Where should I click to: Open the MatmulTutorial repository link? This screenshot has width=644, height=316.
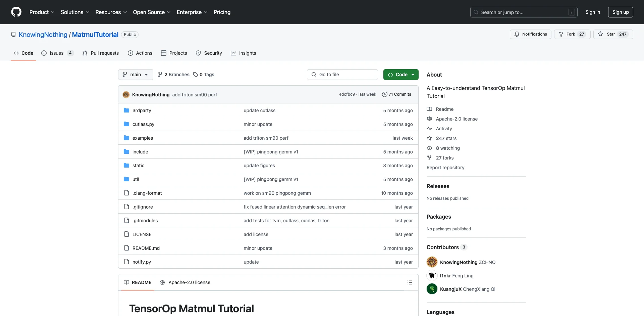pyautogui.click(x=95, y=35)
